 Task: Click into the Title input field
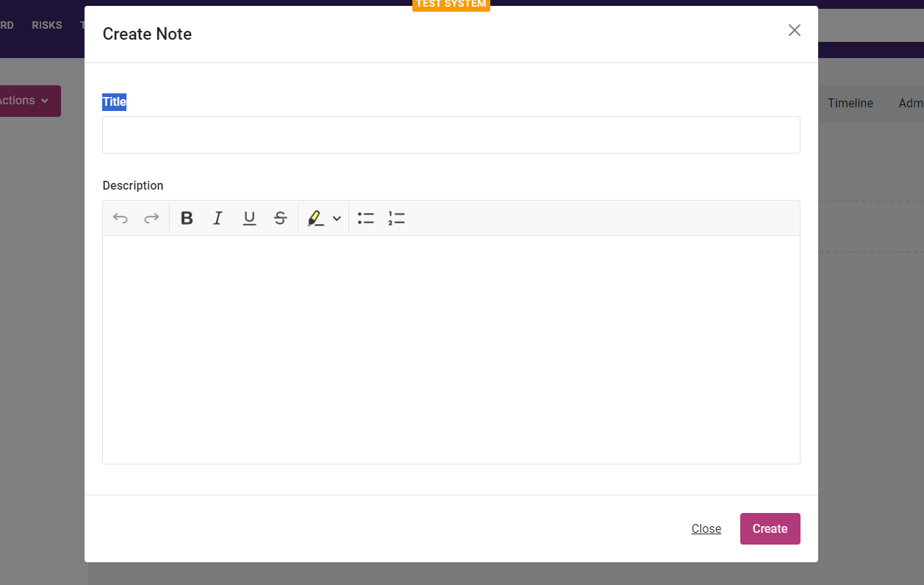(x=451, y=135)
